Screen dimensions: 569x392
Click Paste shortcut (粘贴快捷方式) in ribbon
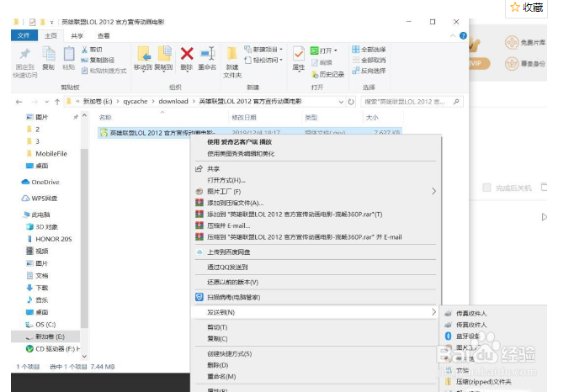[104, 71]
